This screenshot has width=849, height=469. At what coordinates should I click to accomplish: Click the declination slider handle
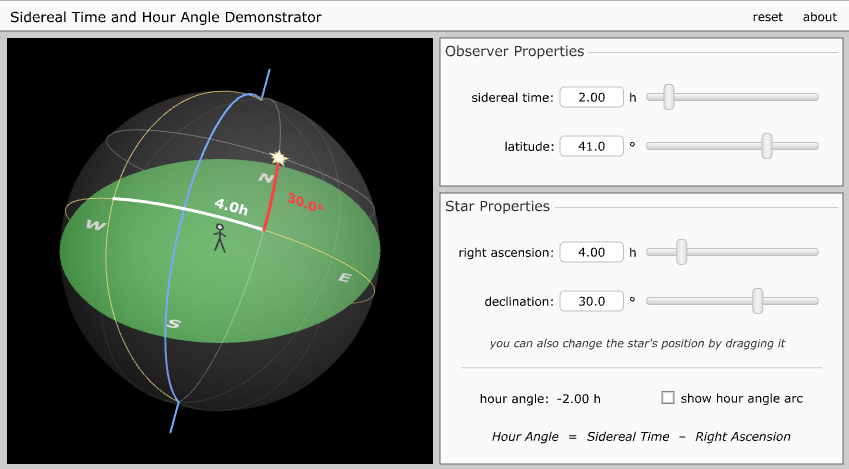758,300
